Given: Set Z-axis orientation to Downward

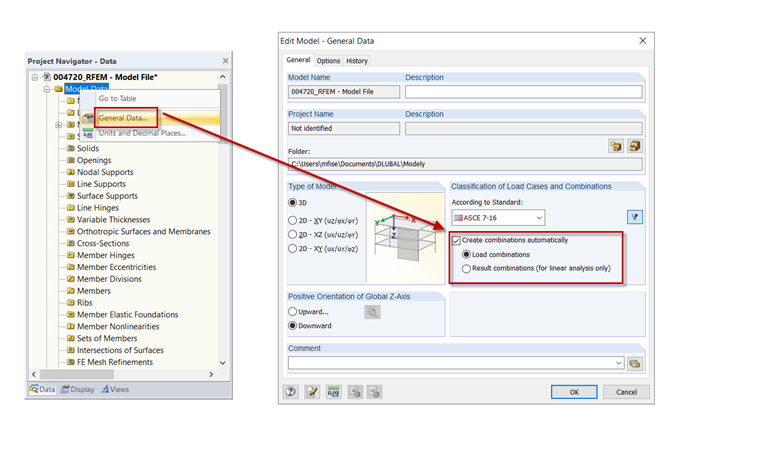Looking at the screenshot, I should (x=292, y=326).
